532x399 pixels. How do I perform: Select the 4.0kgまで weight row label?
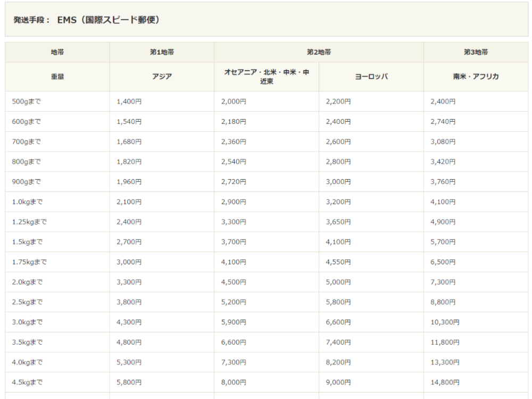28,362
